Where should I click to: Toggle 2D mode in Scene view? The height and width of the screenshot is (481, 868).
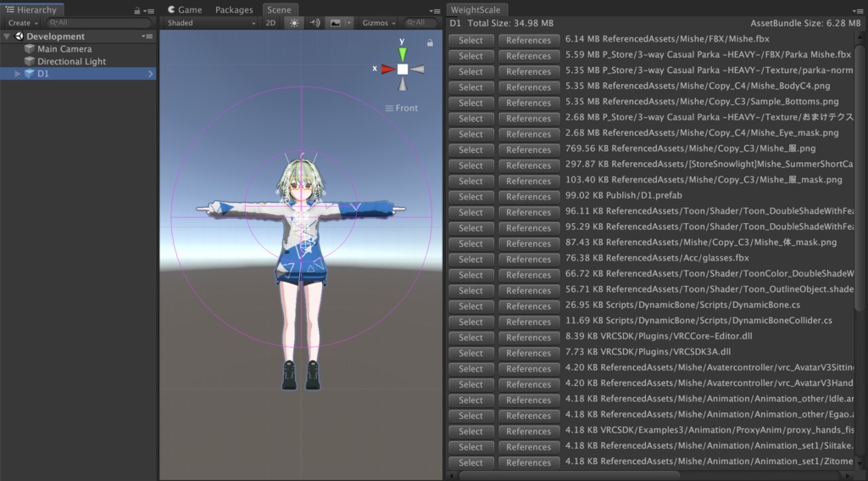270,23
